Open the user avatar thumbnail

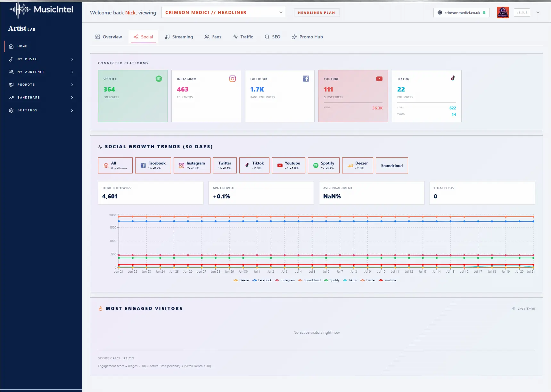pyautogui.click(x=503, y=12)
